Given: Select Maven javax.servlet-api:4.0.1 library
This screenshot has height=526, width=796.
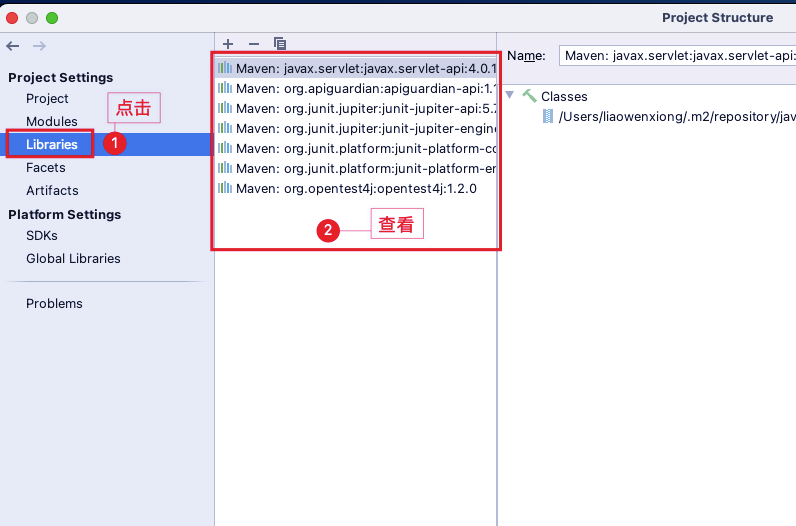Looking at the screenshot, I should 355,68.
